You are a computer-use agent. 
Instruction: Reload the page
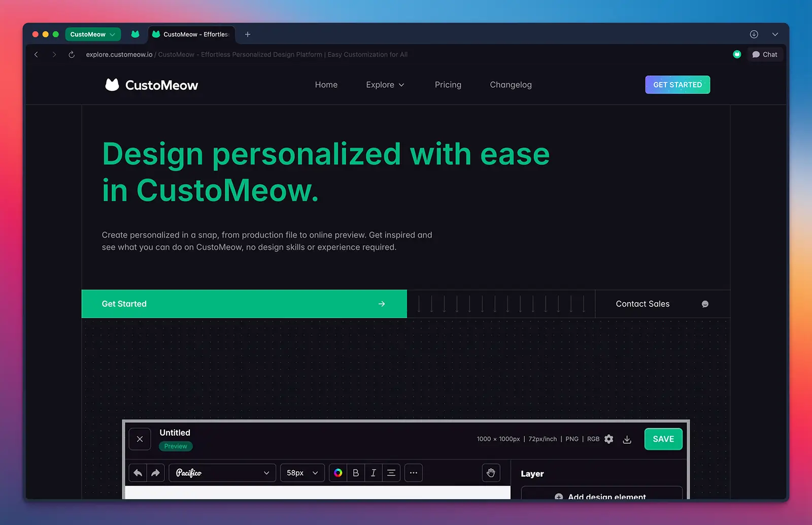(72, 54)
